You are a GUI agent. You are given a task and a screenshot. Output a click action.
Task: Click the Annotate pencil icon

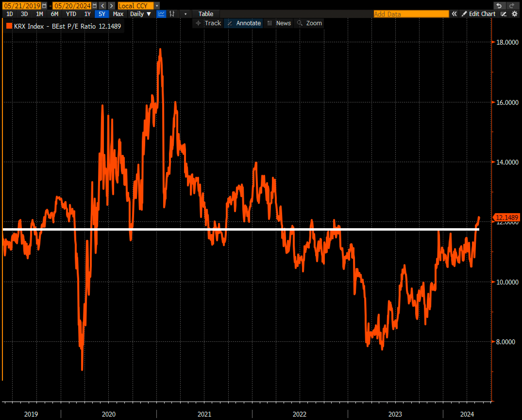pyautogui.click(x=230, y=23)
